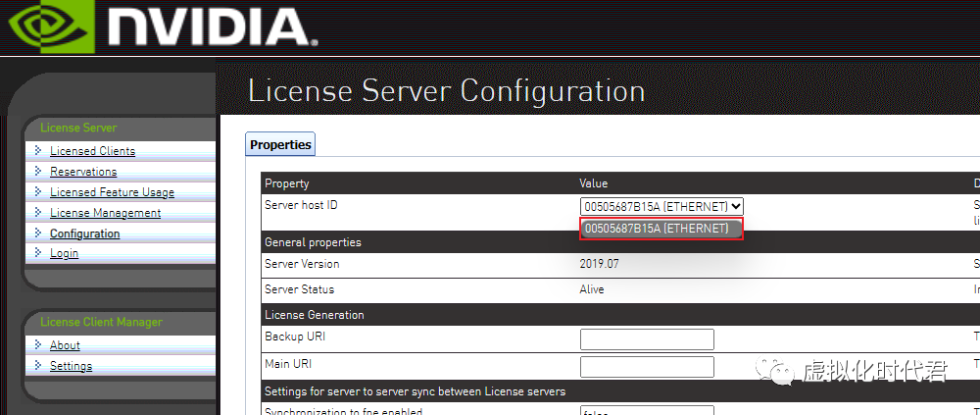
Task: Click arrow icon beside Licensed Feature Usage
Action: click(38, 191)
